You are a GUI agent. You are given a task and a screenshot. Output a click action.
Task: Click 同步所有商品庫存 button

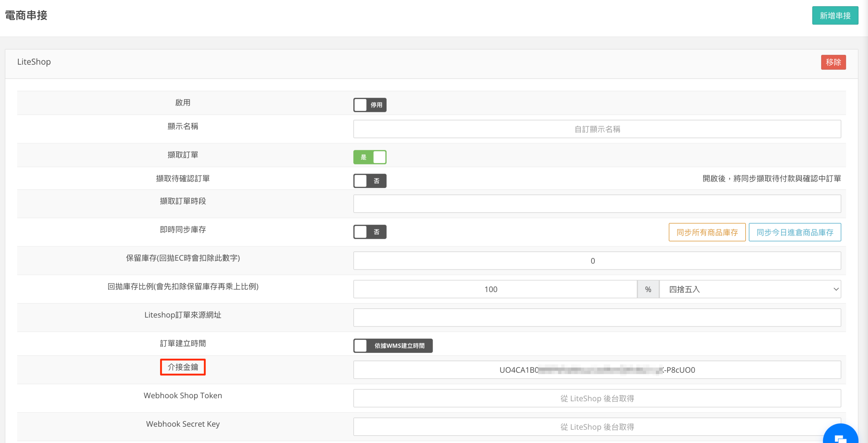pos(707,232)
